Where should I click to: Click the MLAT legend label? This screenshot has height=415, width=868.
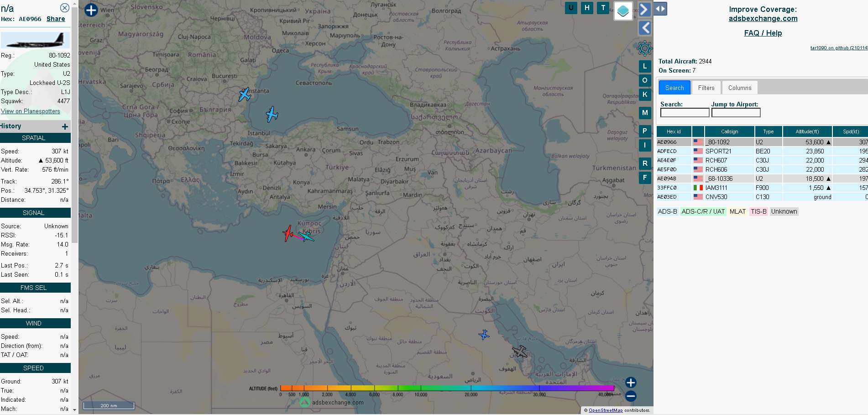[737, 211]
